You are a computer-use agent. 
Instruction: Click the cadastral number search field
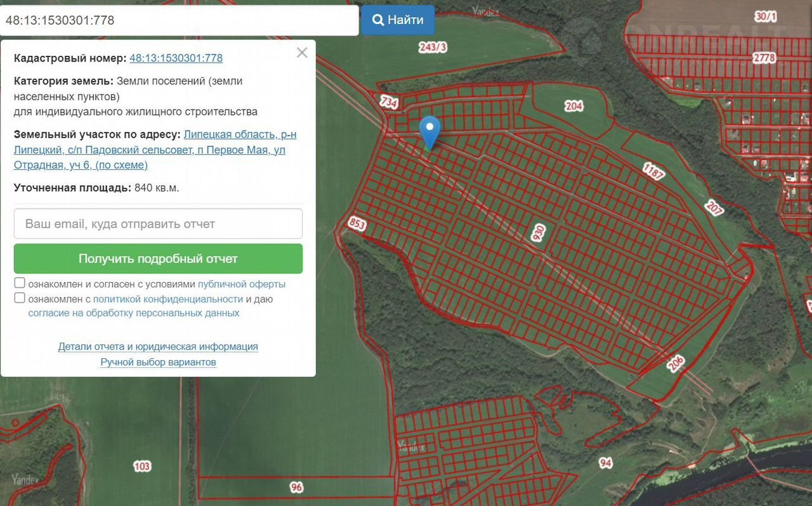(x=180, y=20)
